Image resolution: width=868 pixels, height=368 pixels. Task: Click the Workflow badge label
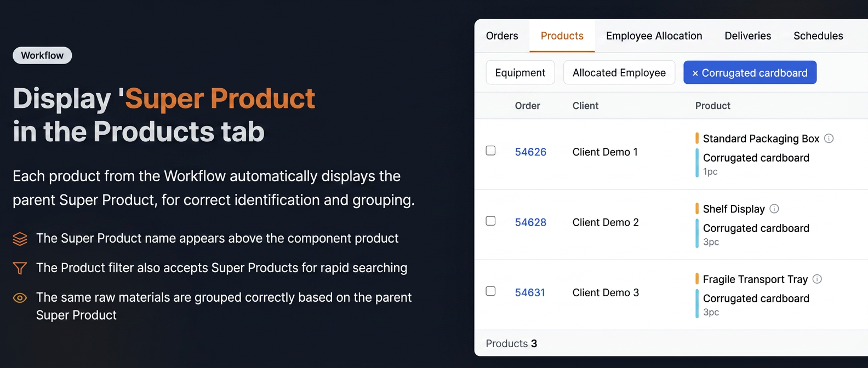(42, 55)
